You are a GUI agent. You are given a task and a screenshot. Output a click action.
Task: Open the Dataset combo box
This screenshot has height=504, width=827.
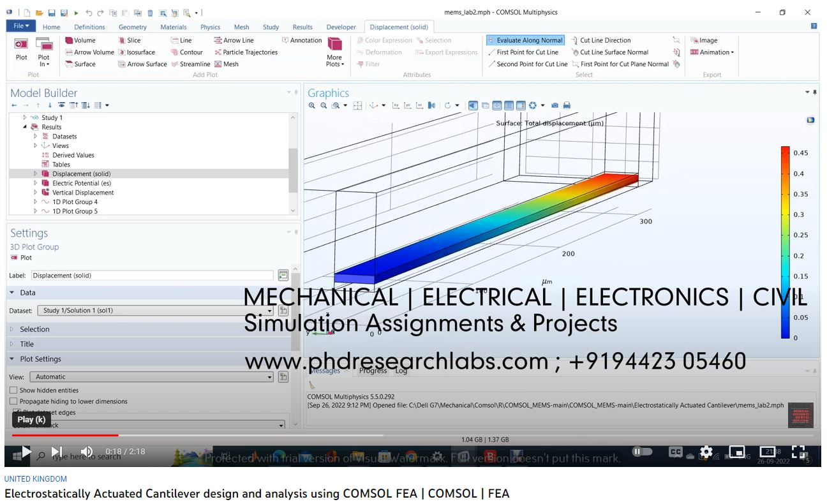[x=156, y=311]
